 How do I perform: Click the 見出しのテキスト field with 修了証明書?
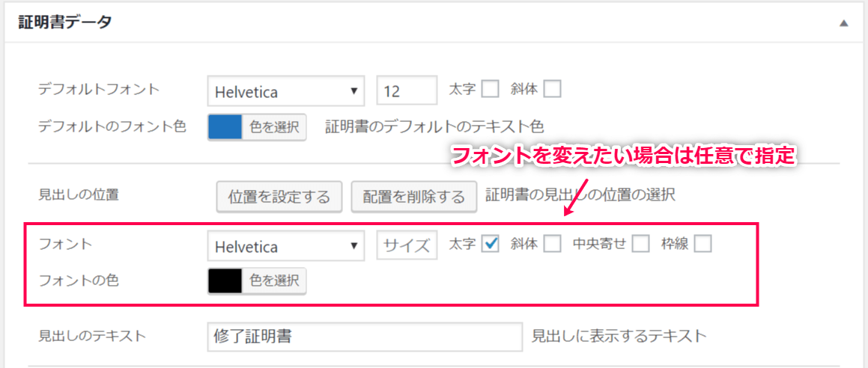(365, 337)
